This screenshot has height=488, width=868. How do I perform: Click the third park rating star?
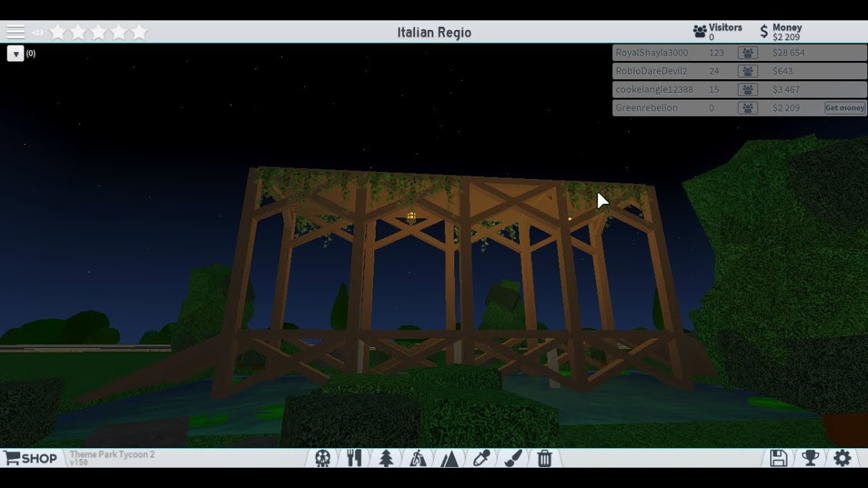click(98, 32)
